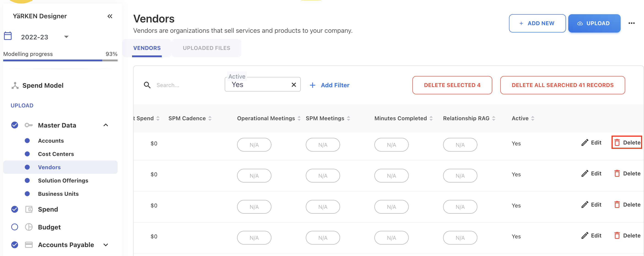Click the Budget pie chart icon
Screen dimensions: 644x256
[x=29, y=227]
